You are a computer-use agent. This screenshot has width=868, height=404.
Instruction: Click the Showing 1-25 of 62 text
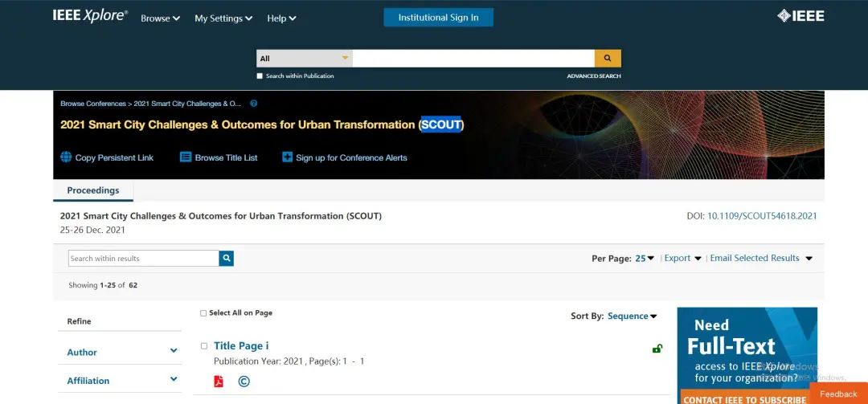pos(102,286)
